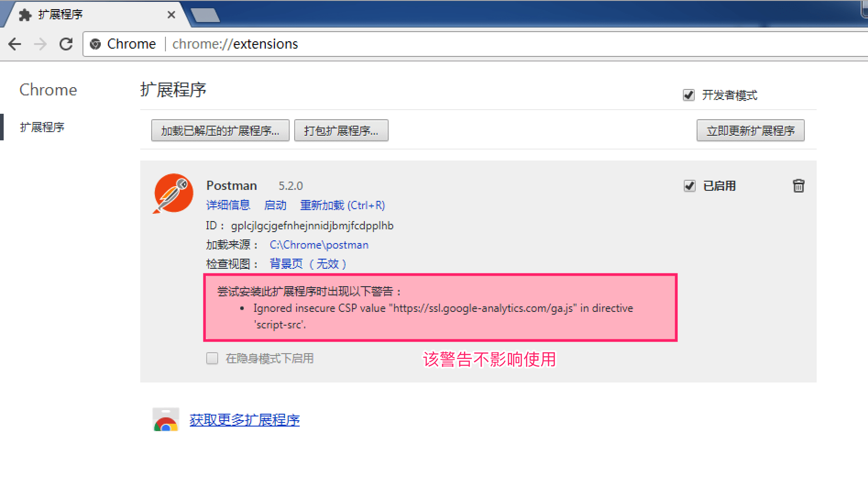
Task: Delete the Postman extension via trash icon
Action: click(x=798, y=186)
